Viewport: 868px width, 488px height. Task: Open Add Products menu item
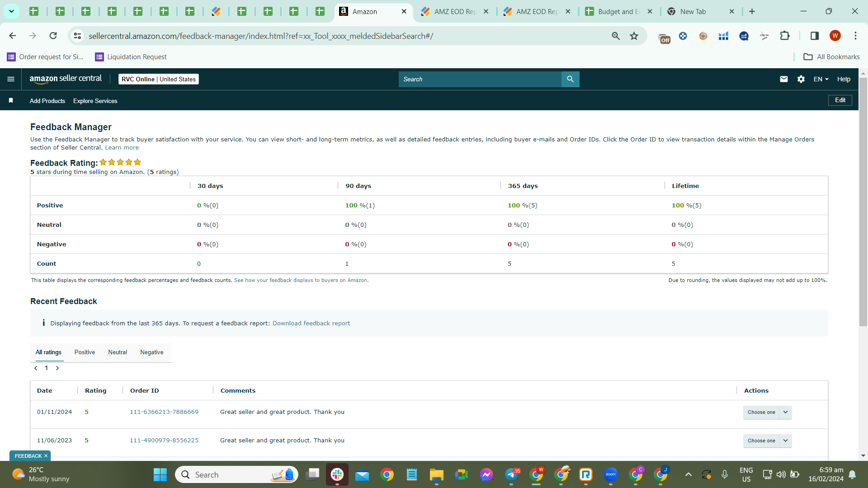coord(47,101)
